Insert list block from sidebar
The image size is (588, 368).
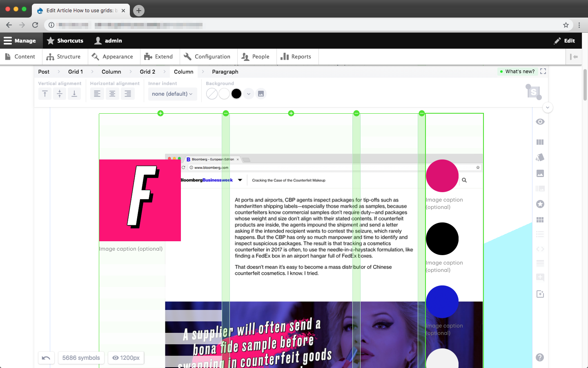pos(540,234)
